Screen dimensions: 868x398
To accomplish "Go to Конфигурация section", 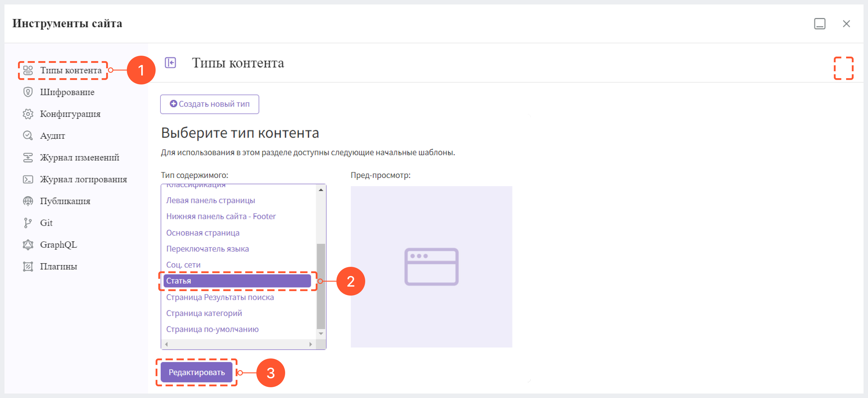I will coord(70,114).
